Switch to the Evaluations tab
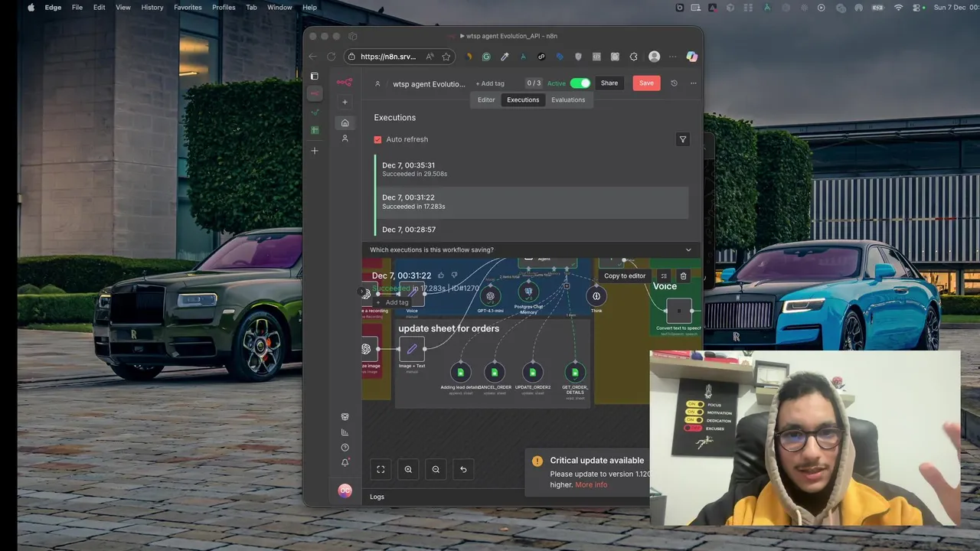980x551 pixels. coord(568,99)
